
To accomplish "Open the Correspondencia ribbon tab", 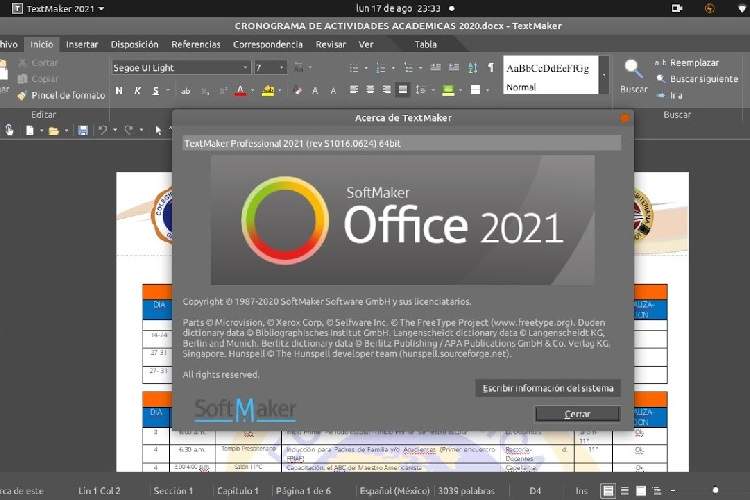I will coord(268,44).
